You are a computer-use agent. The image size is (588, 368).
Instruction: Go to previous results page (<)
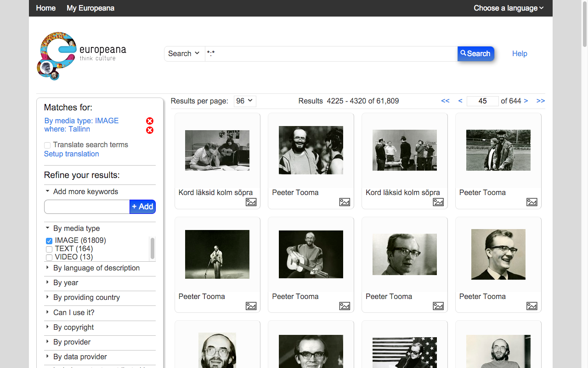tap(460, 101)
